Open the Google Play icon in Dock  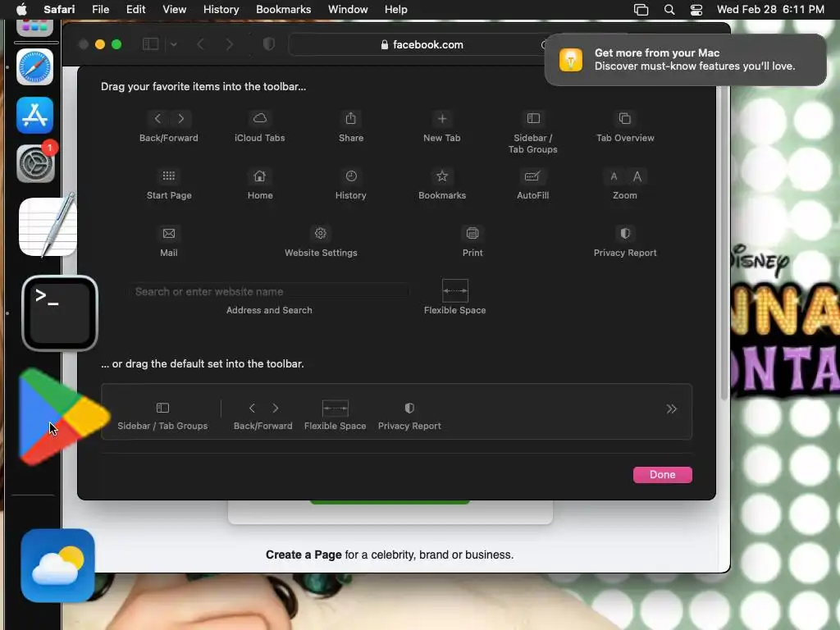point(63,416)
